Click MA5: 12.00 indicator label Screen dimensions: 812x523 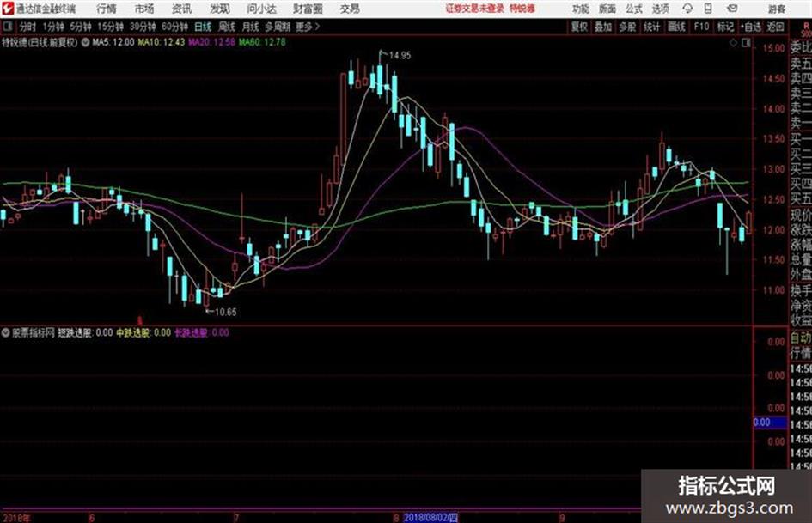pos(113,42)
